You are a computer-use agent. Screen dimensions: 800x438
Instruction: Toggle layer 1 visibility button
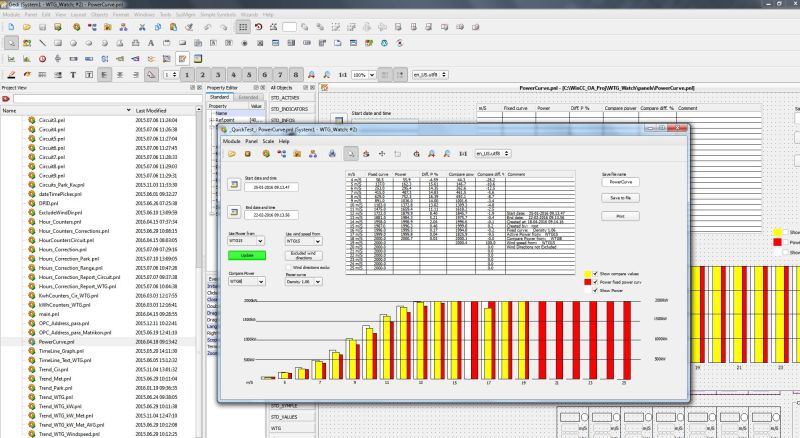187,75
